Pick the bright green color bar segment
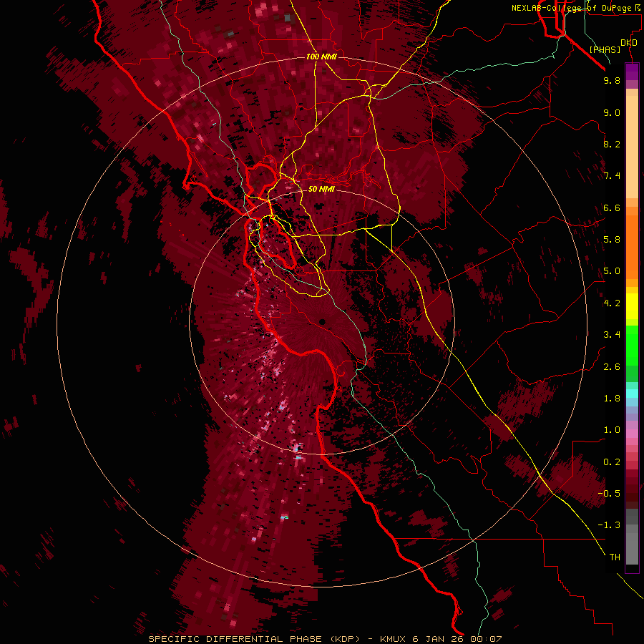This screenshot has width=644, height=644. [632, 345]
